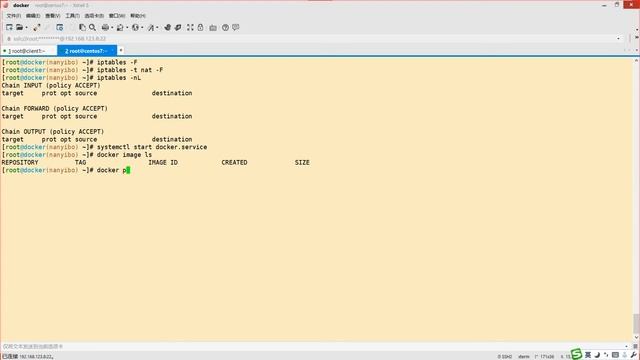Add a new tab with plus button
The image size is (640, 360).
(121, 50)
